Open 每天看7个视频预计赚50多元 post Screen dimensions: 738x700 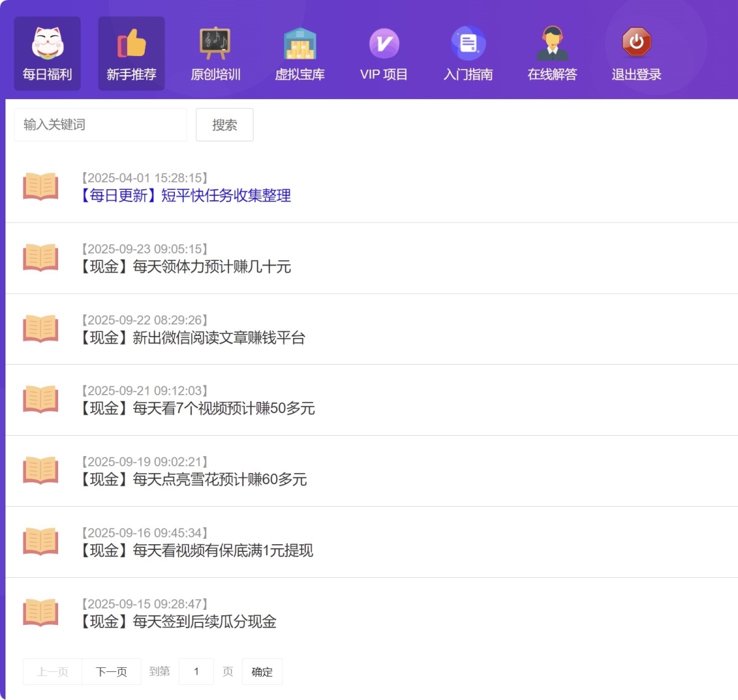(197, 409)
